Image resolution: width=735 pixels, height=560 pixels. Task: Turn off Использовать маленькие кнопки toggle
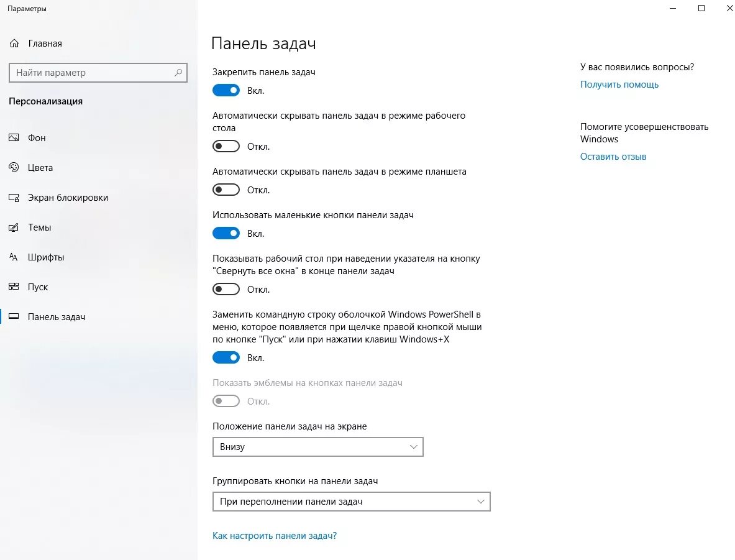tap(226, 234)
